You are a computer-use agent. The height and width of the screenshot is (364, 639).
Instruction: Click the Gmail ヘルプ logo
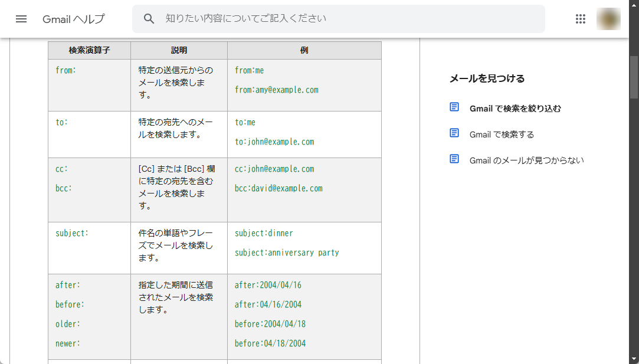click(73, 18)
